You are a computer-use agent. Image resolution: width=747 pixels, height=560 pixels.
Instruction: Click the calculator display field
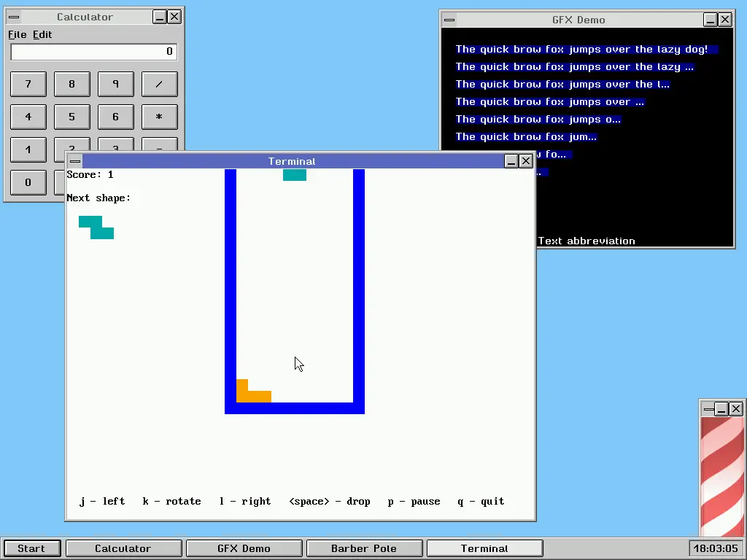[x=93, y=52]
